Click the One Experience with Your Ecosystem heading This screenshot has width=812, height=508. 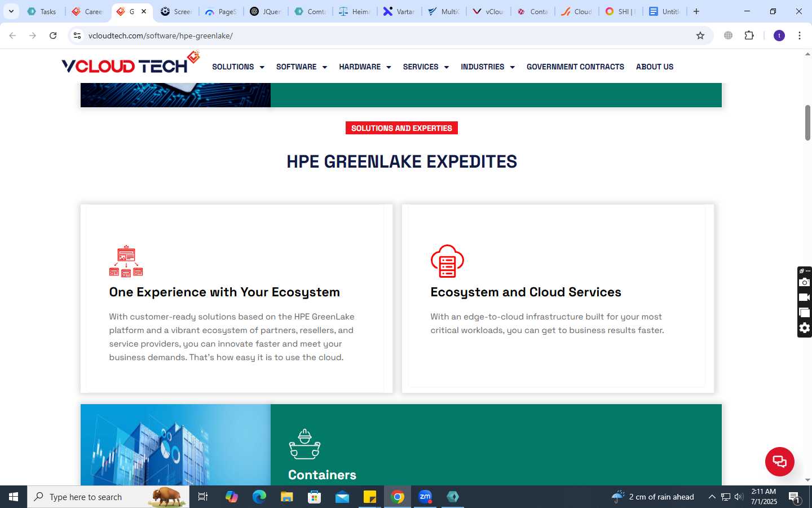point(224,292)
